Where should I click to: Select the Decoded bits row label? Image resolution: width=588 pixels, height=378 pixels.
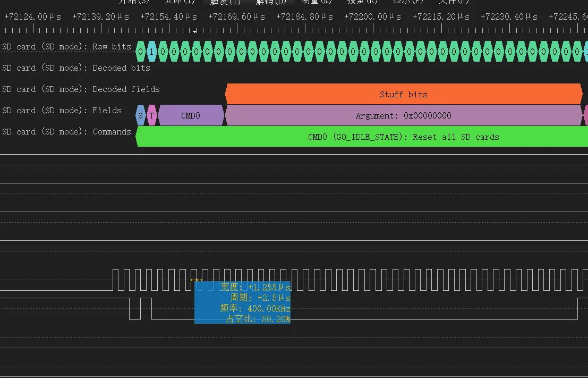click(76, 68)
